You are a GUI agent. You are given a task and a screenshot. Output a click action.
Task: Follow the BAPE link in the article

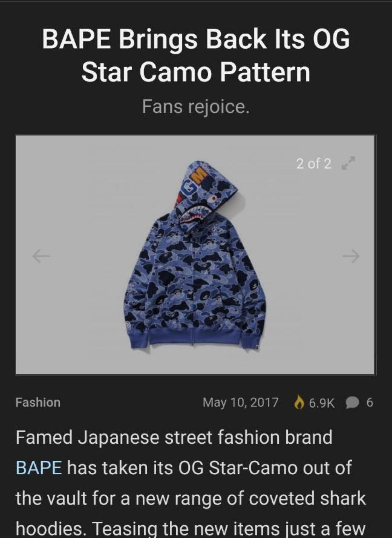pyautogui.click(x=39, y=467)
